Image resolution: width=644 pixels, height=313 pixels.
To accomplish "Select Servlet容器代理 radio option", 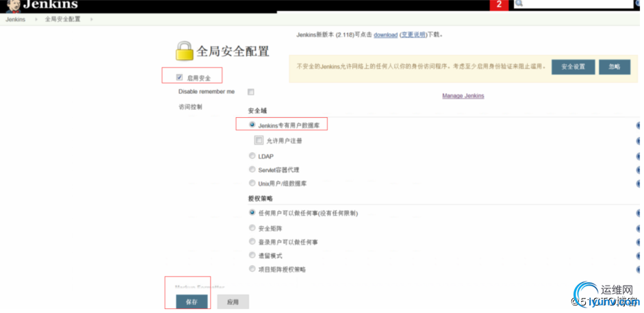I will pyautogui.click(x=252, y=169).
